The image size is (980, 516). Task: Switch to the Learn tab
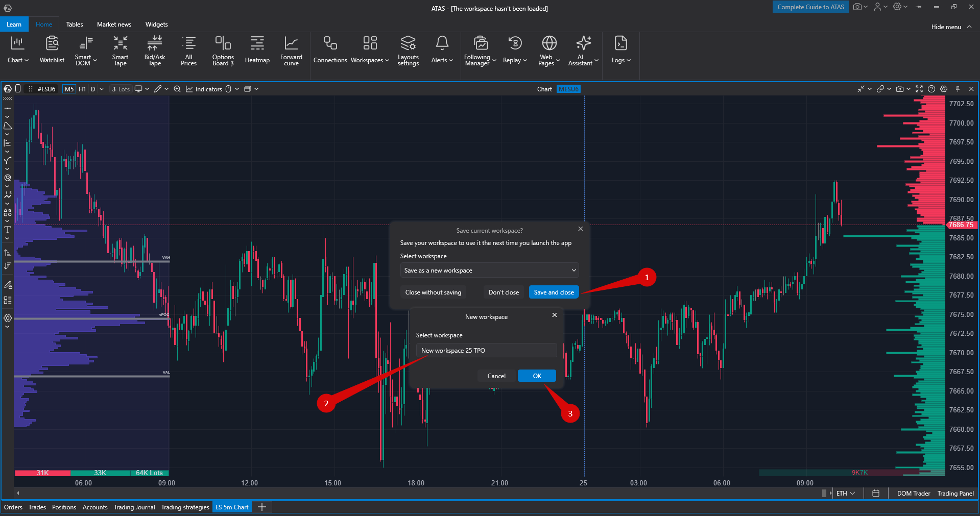pyautogui.click(x=14, y=24)
